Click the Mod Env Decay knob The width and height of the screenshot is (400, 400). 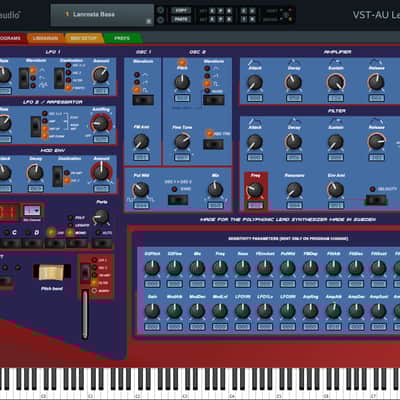35,172
